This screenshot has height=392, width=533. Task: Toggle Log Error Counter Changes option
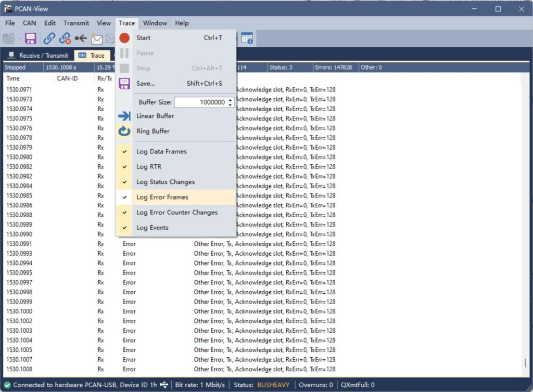(176, 213)
